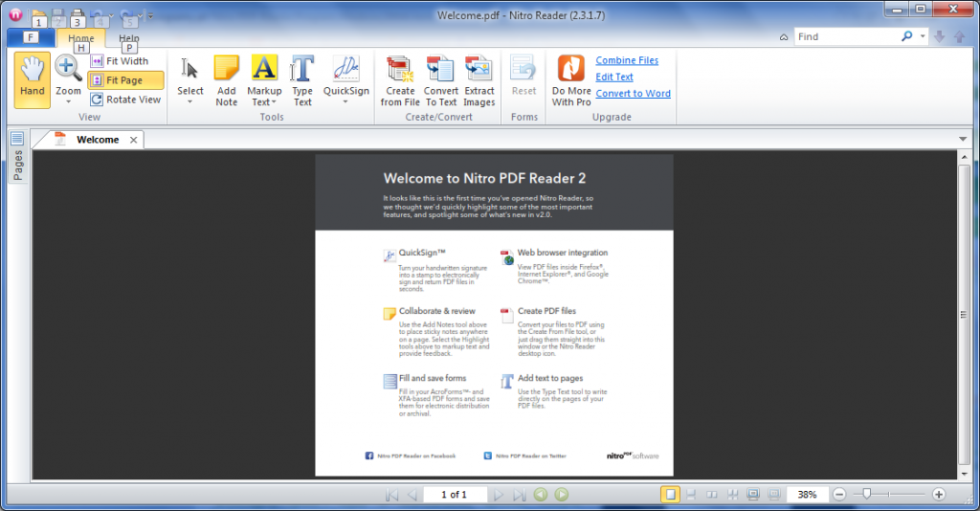Toggle Fit Width view mode
Viewport: 980px width, 511px height.
tap(125, 61)
